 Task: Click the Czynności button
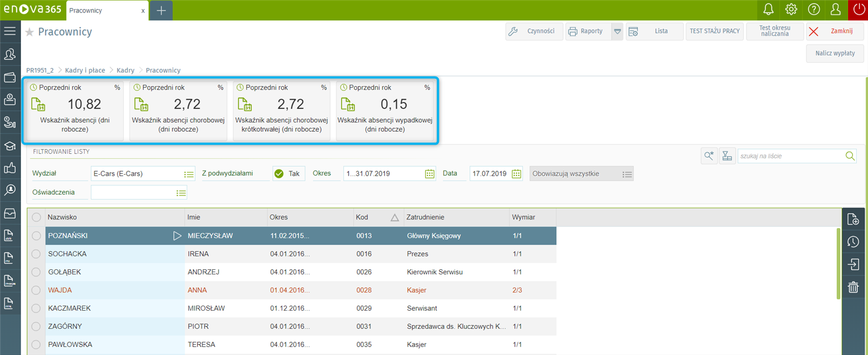(x=534, y=31)
